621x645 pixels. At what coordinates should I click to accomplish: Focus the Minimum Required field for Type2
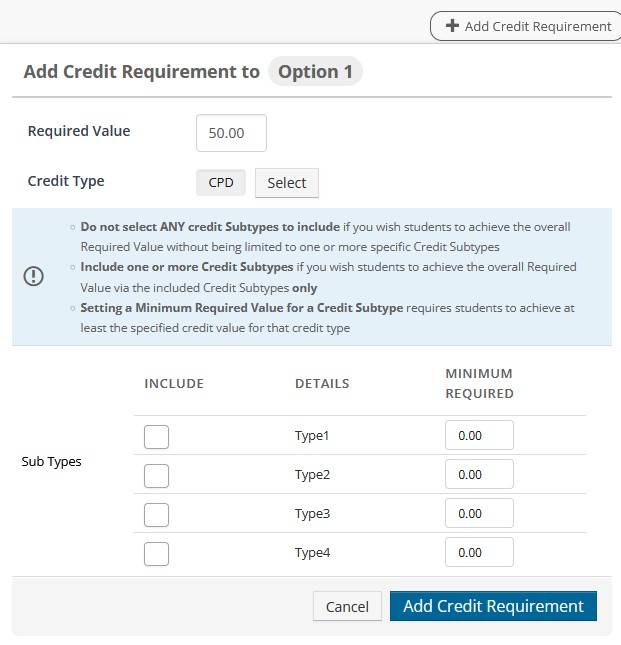479,474
